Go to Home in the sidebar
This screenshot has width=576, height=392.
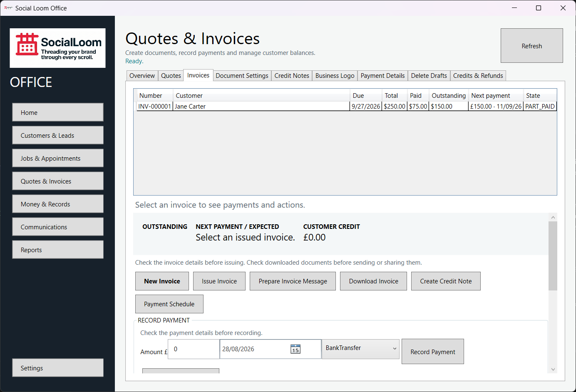[x=58, y=112]
